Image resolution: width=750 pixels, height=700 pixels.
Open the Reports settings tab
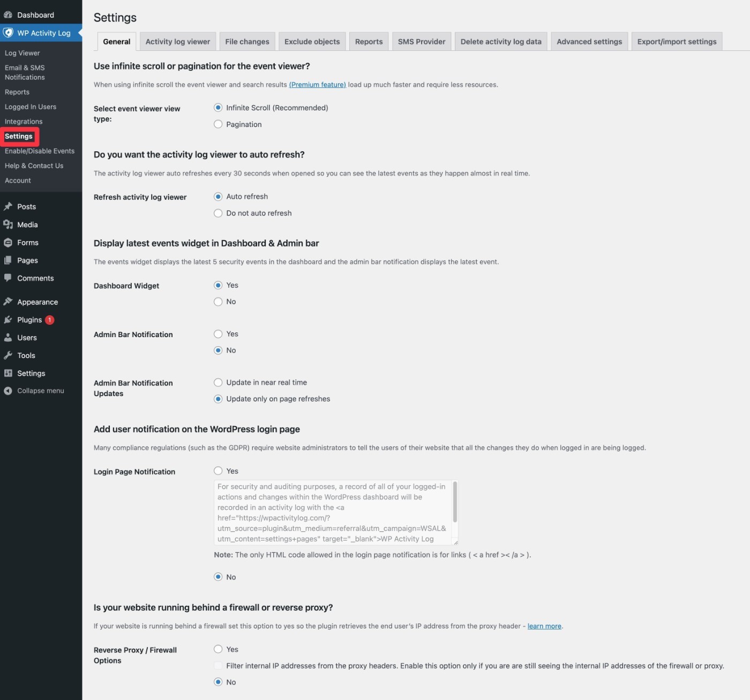click(x=369, y=42)
